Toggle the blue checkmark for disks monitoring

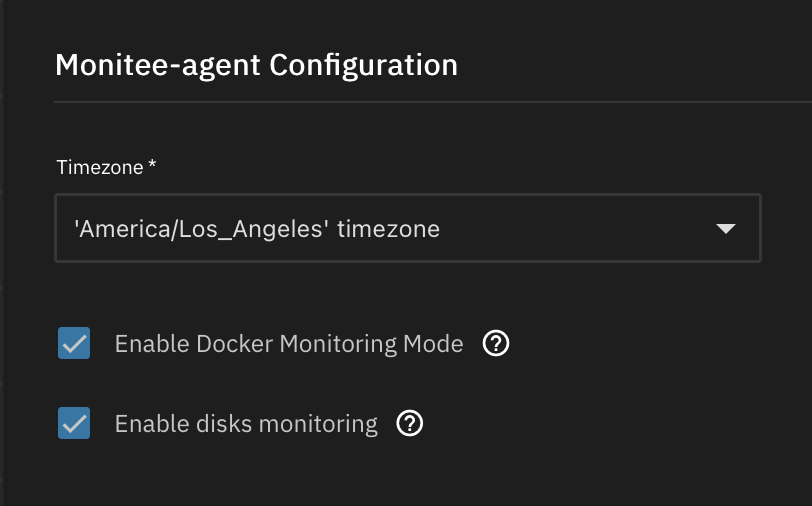[74, 424]
